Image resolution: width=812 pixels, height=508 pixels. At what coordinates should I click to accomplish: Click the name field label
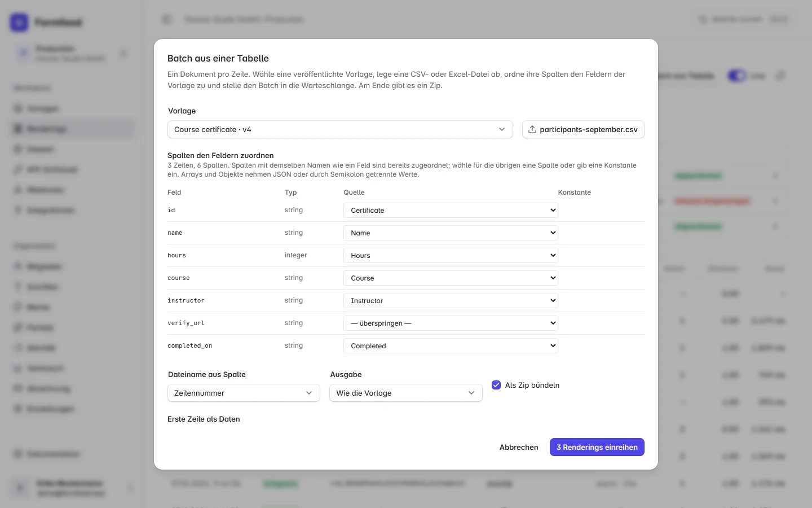[x=175, y=233]
